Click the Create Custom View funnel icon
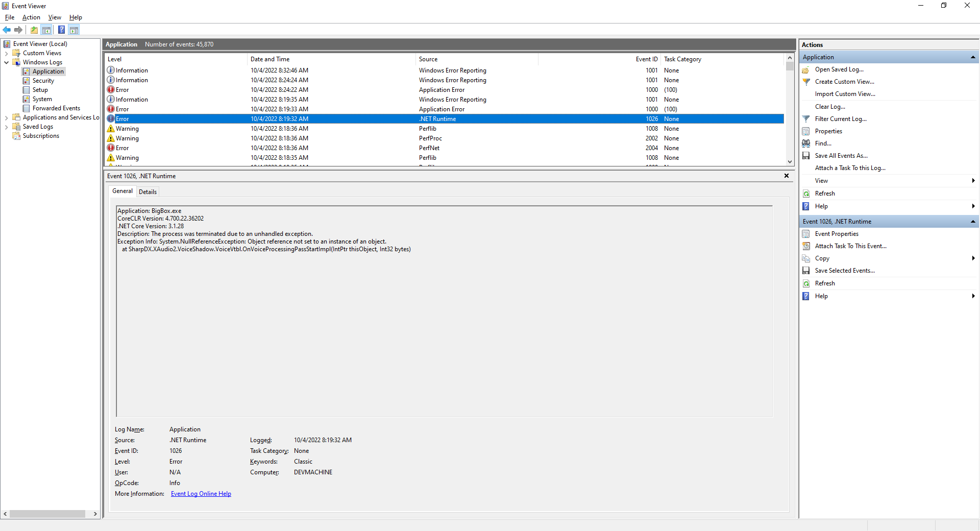This screenshot has width=980, height=531. coord(806,82)
